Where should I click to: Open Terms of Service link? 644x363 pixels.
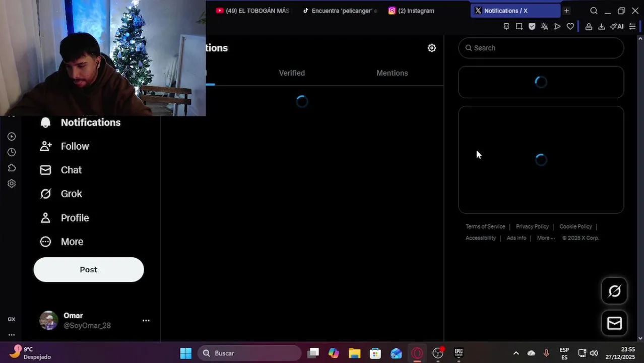pyautogui.click(x=485, y=226)
